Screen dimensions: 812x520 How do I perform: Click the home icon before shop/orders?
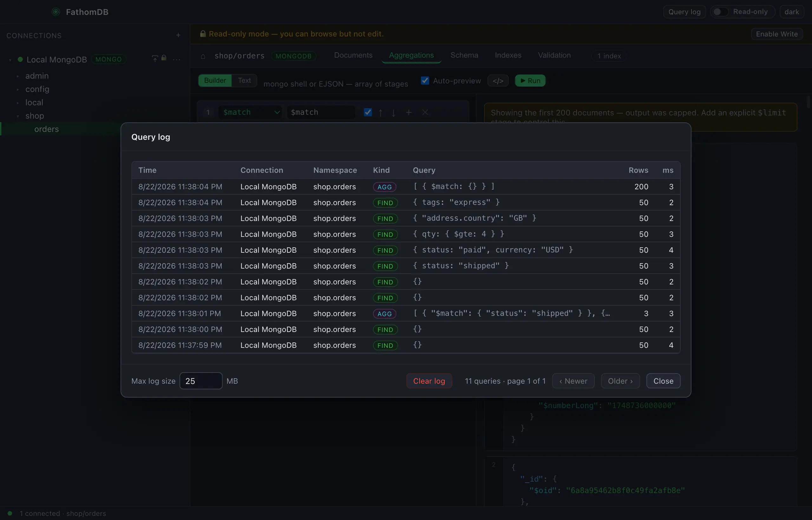(x=203, y=56)
